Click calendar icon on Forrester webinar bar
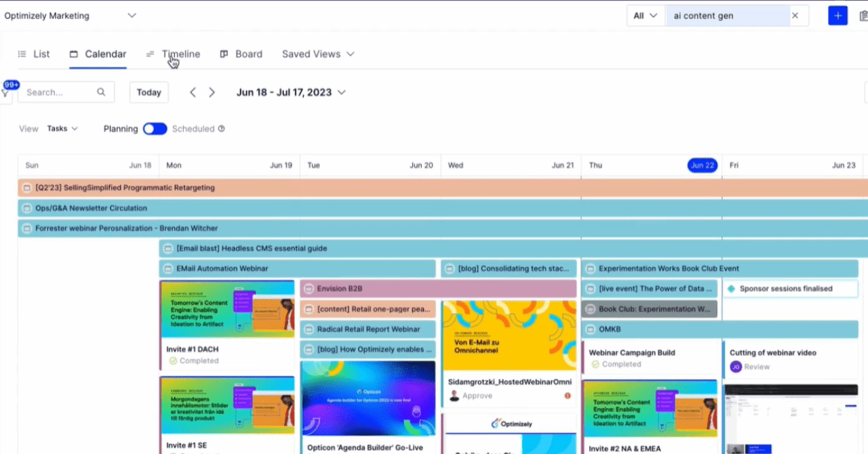This screenshot has height=454, width=868. 27,228
